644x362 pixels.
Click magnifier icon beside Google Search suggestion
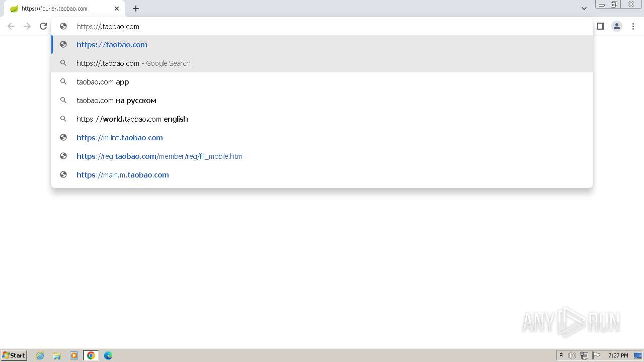[x=63, y=63]
